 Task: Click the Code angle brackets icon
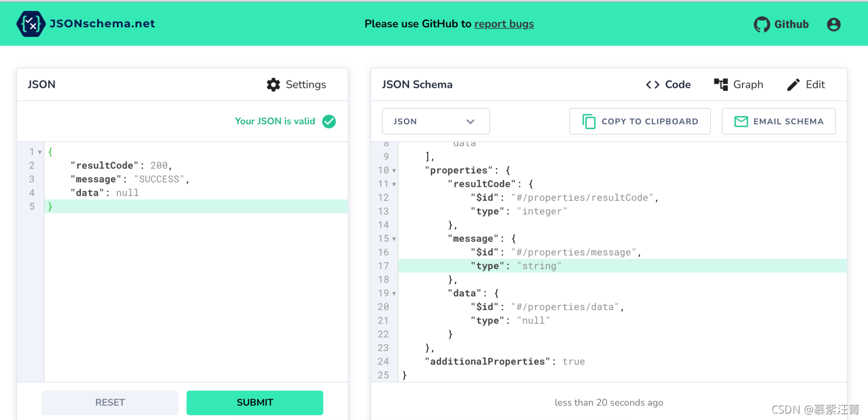click(x=653, y=84)
